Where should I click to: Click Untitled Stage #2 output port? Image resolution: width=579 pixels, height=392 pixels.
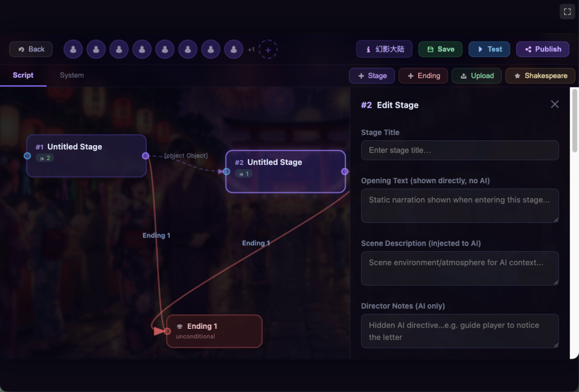point(345,171)
